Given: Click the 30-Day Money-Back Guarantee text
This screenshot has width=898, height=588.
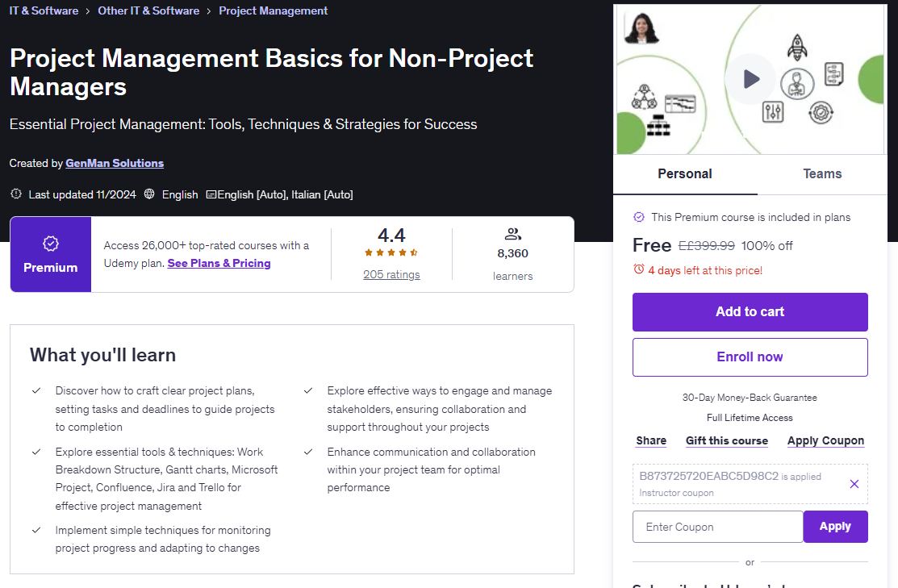Looking at the screenshot, I should coord(750,398).
